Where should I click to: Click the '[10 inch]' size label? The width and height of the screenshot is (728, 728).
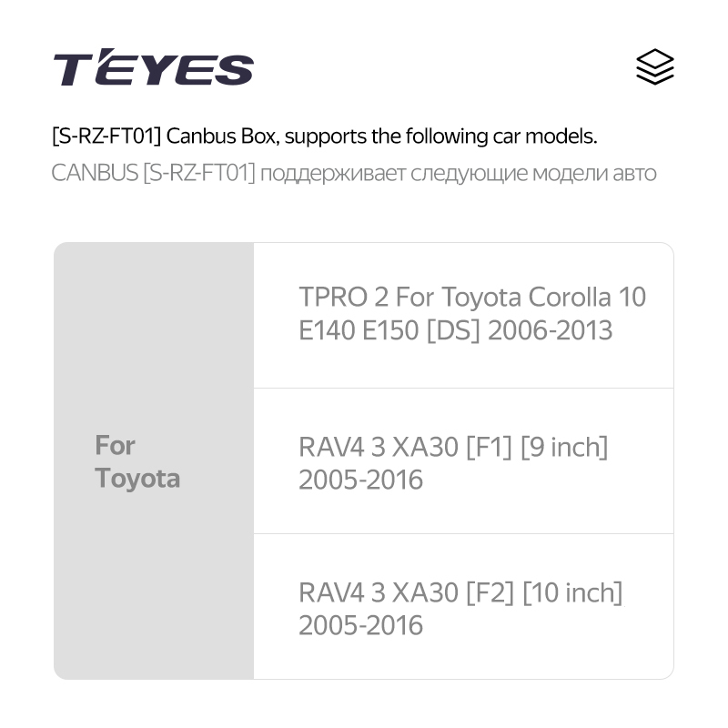[x=572, y=593]
